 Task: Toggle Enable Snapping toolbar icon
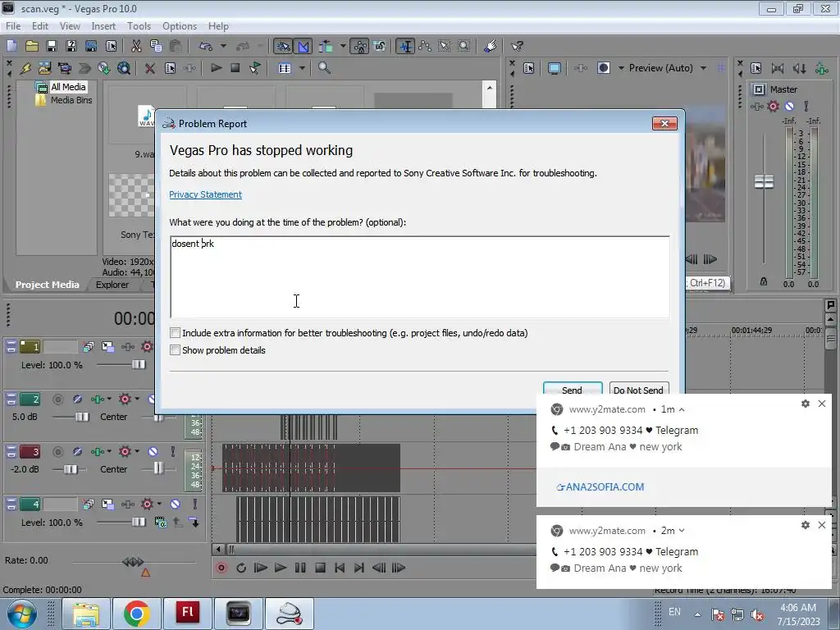point(283,46)
